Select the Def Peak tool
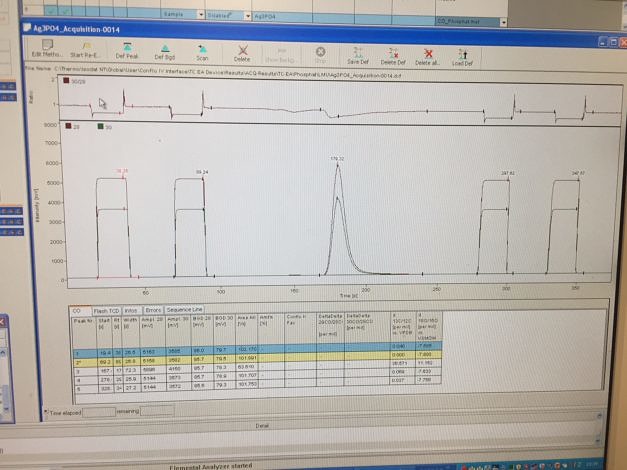The width and height of the screenshot is (627, 470). pyautogui.click(x=127, y=49)
